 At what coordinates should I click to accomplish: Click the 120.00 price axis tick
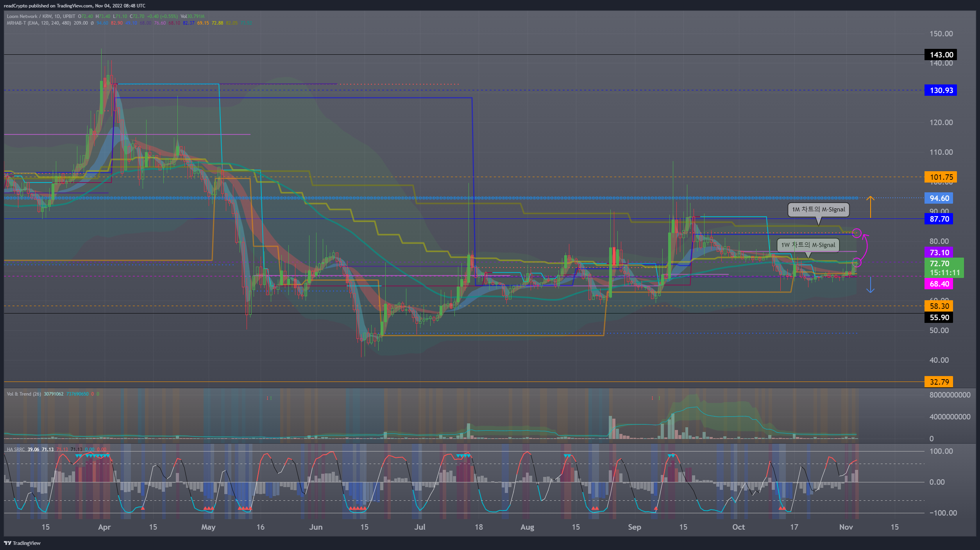[x=941, y=122]
